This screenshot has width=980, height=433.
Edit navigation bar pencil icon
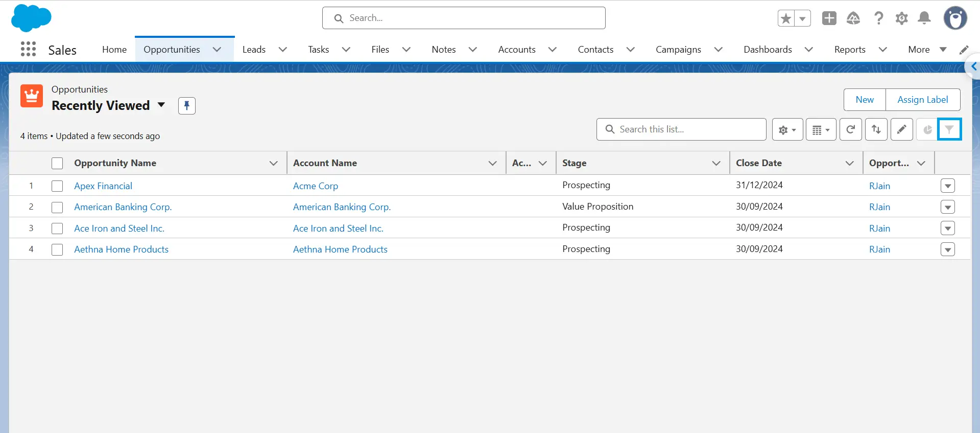click(x=964, y=50)
